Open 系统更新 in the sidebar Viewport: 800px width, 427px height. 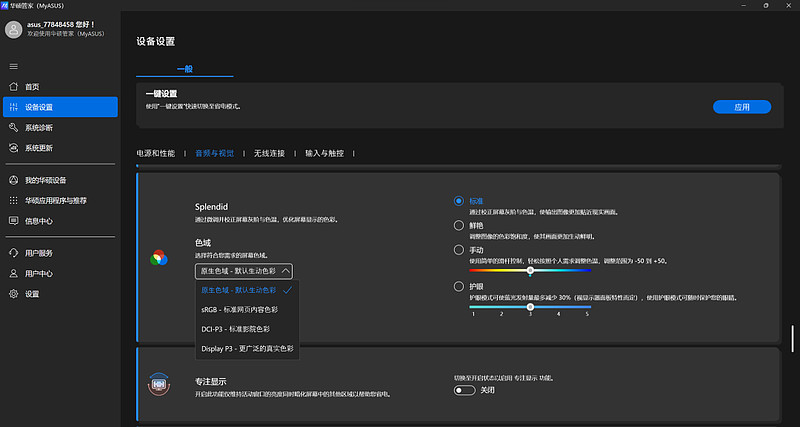point(60,148)
